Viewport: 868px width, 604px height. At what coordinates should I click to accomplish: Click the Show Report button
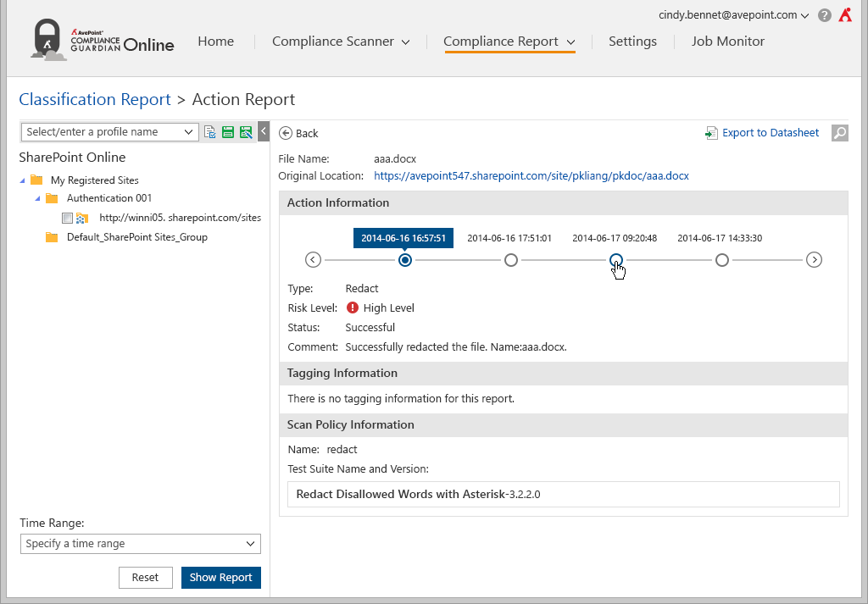pos(220,578)
